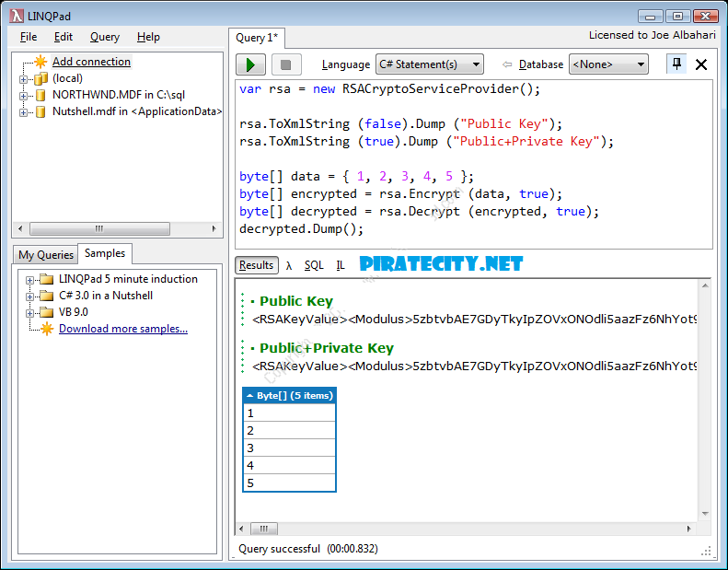Select the Query 1* tab
The image size is (728, 570).
[257, 38]
